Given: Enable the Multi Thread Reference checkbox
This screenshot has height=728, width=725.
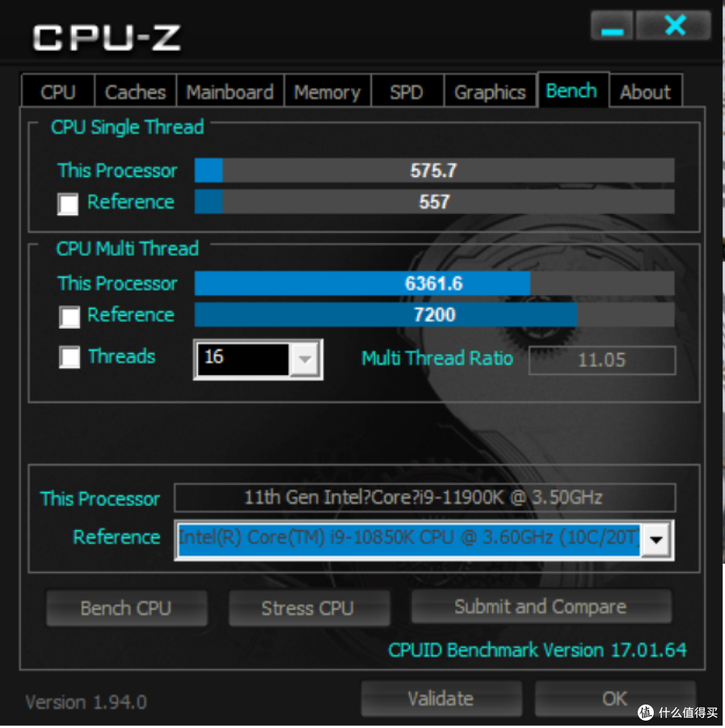Looking at the screenshot, I should point(69,317).
